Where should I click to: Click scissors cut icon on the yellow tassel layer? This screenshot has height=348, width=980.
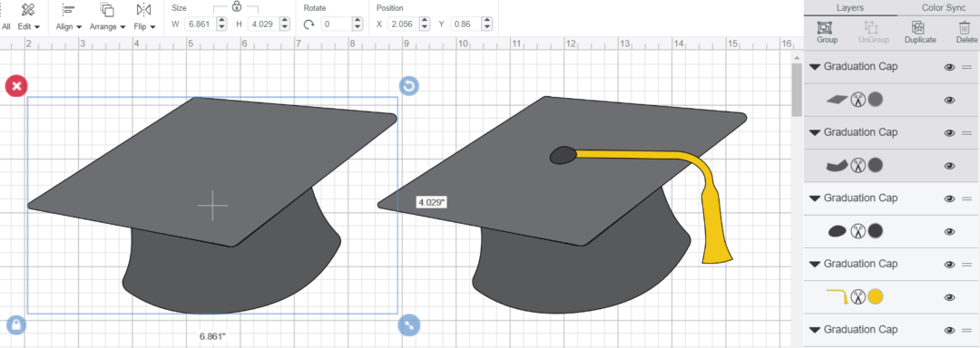[857, 297]
